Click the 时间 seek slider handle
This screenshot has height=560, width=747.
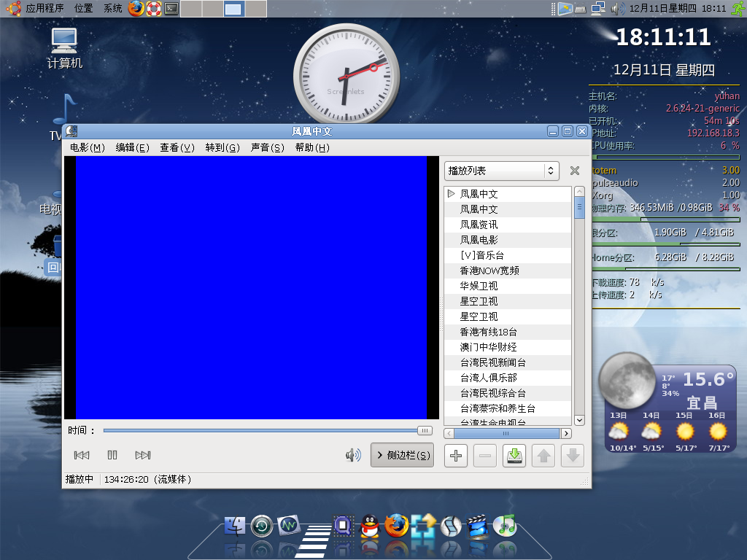pyautogui.click(x=425, y=430)
